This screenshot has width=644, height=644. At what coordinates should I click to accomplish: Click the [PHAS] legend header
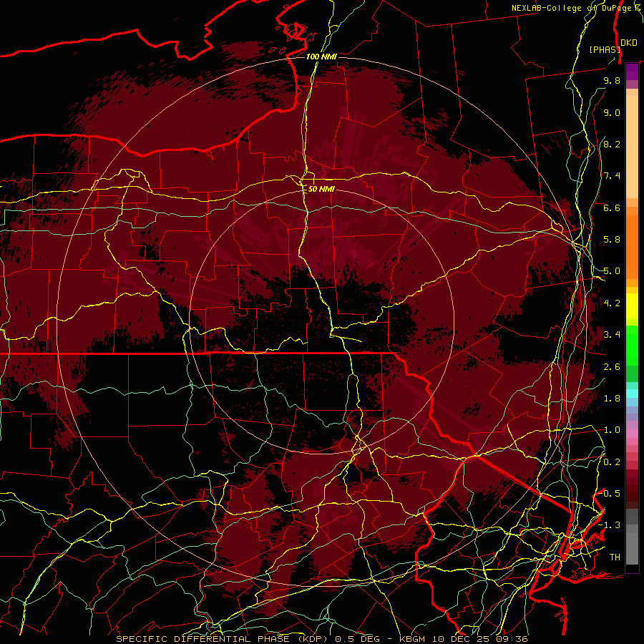605,49
